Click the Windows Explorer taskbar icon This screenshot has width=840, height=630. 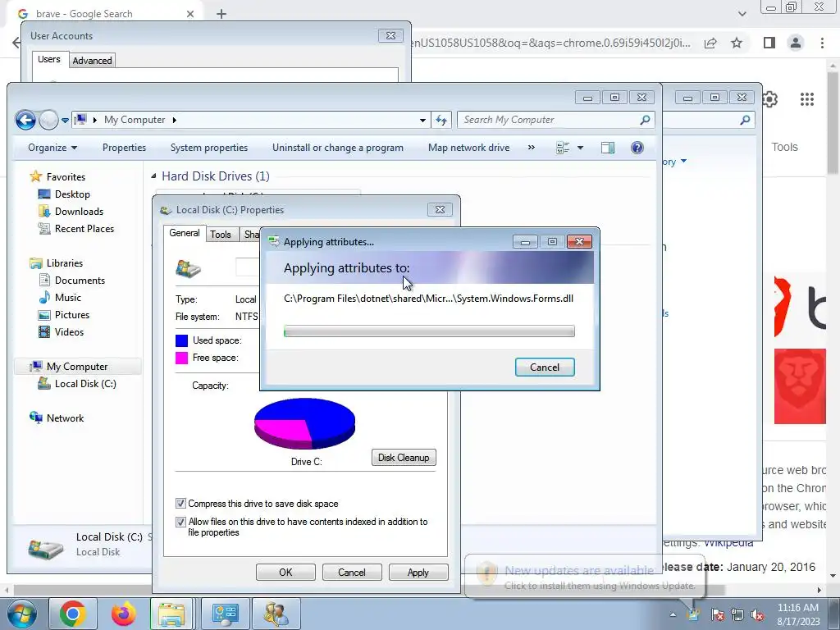[171, 614]
